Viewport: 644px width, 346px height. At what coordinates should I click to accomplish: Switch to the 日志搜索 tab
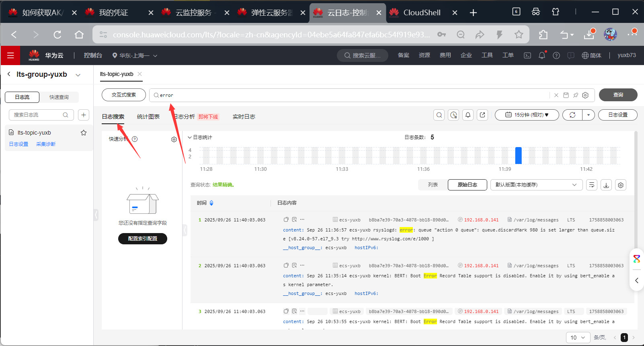[x=113, y=117]
